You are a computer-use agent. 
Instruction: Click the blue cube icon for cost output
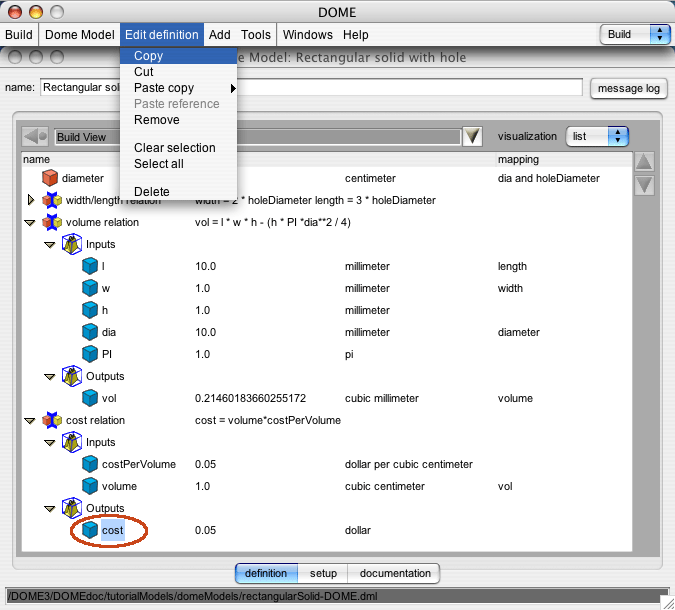[90, 530]
